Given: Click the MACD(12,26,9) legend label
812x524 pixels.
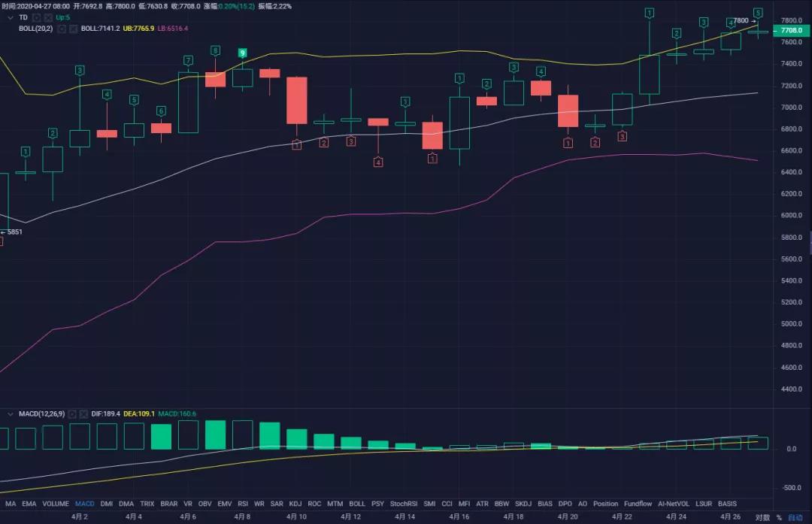Looking at the screenshot, I should point(42,413).
